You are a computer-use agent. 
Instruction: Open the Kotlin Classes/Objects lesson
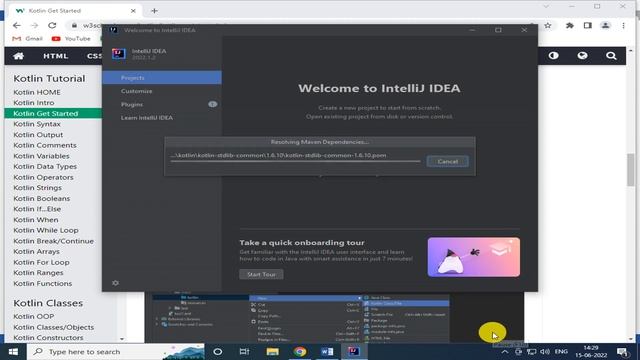tap(53, 327)
